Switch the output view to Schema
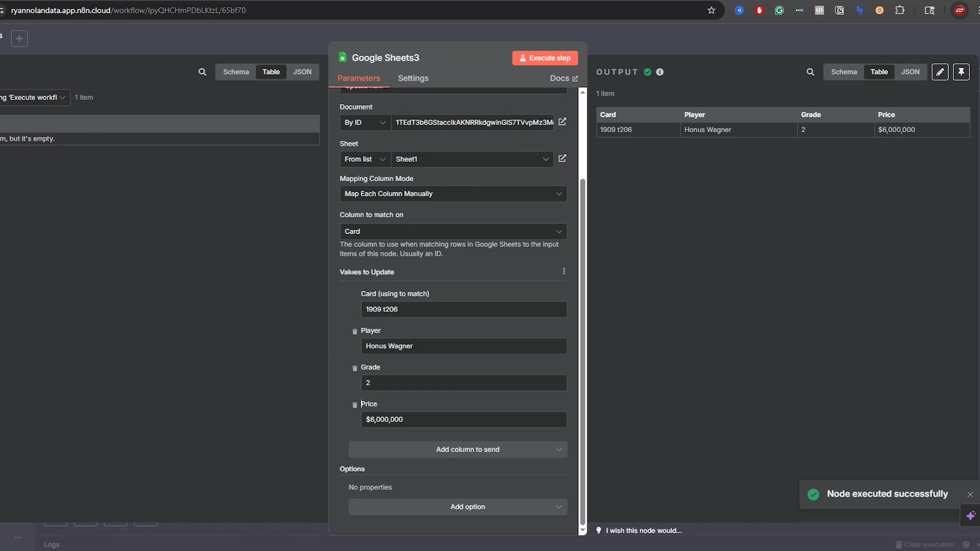Image resolution: width=980 pixels, height=551 pixels. (844, 72)
